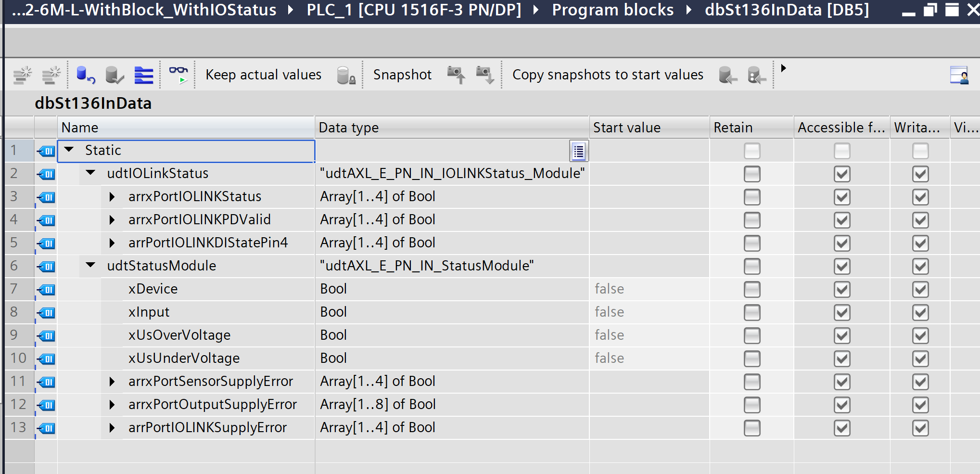980x474 pixels.
Task: Uncheck Accessible checkbox for xInput row
Action: pyautogui.click(x=841, y=313)
